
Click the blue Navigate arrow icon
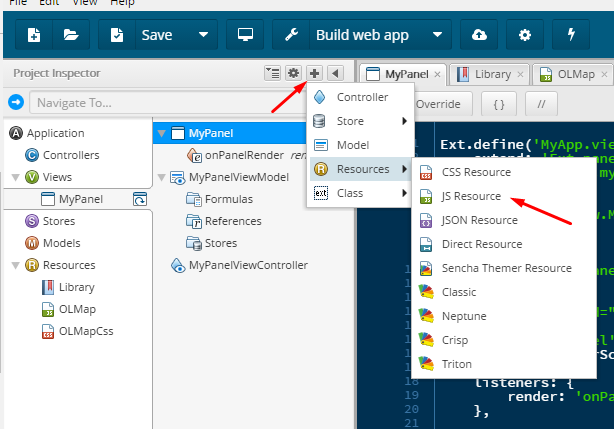[x=16, y=103]
